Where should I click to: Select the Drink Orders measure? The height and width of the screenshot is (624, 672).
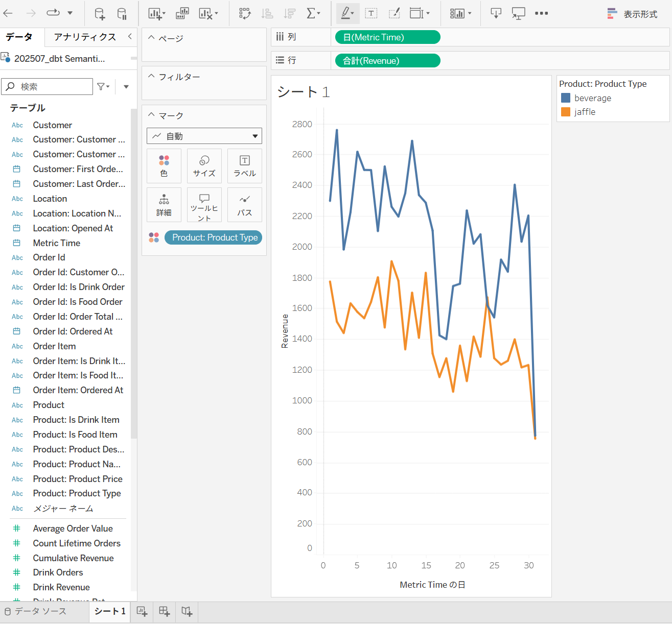[x=58, y=572]
